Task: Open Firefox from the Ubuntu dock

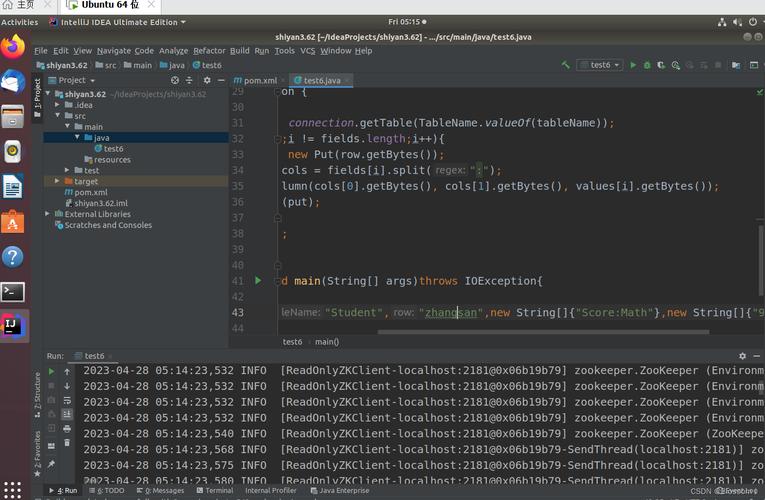Action: pyautogui.click(x=13, y=47)
